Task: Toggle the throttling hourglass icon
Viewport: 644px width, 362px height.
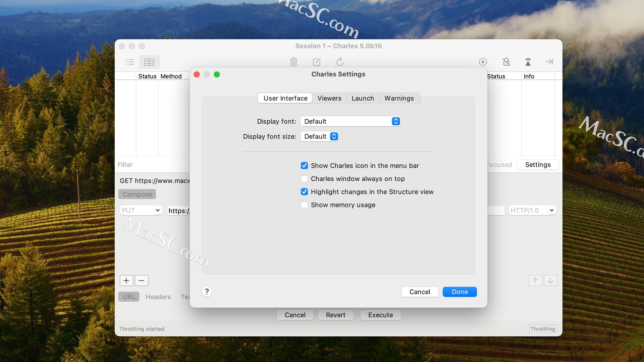Action: point(528,62)
